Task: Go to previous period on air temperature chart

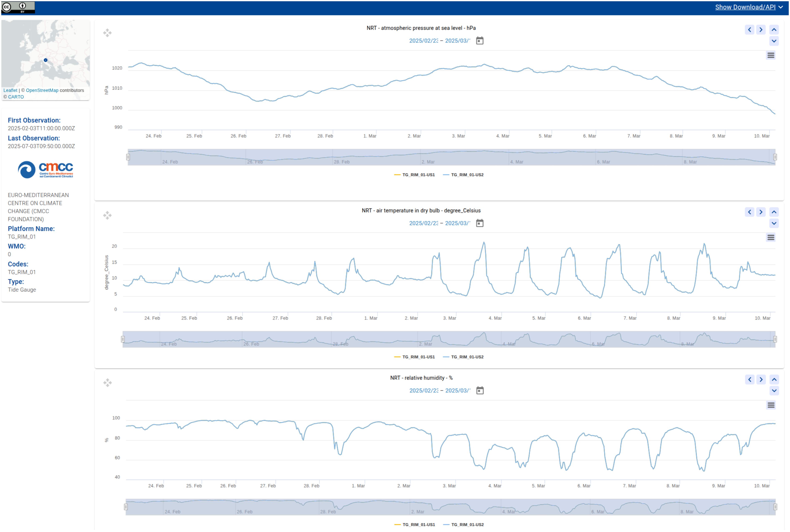Action: coord(749,212)
